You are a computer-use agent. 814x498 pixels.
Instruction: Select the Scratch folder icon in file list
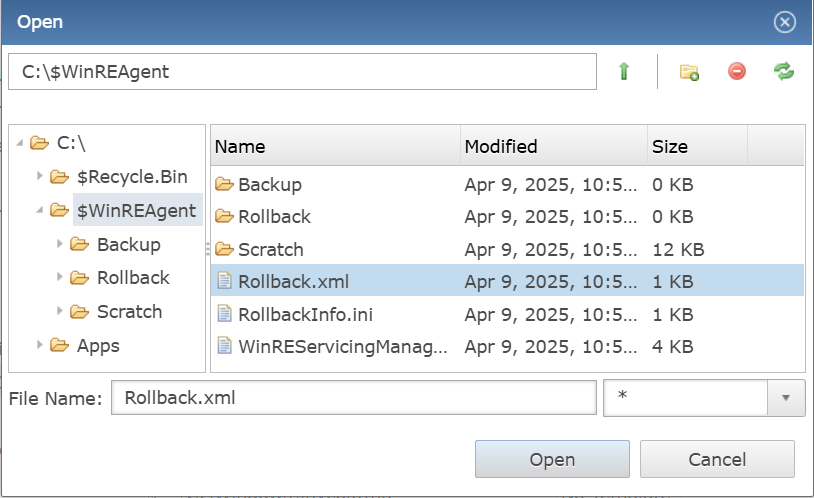pyautogui.click(x=224, y=249)
